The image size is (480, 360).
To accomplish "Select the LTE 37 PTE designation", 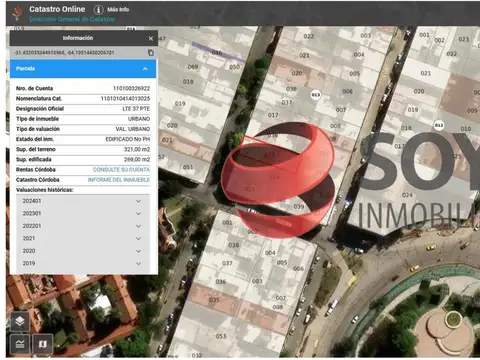I will [136, 109].
